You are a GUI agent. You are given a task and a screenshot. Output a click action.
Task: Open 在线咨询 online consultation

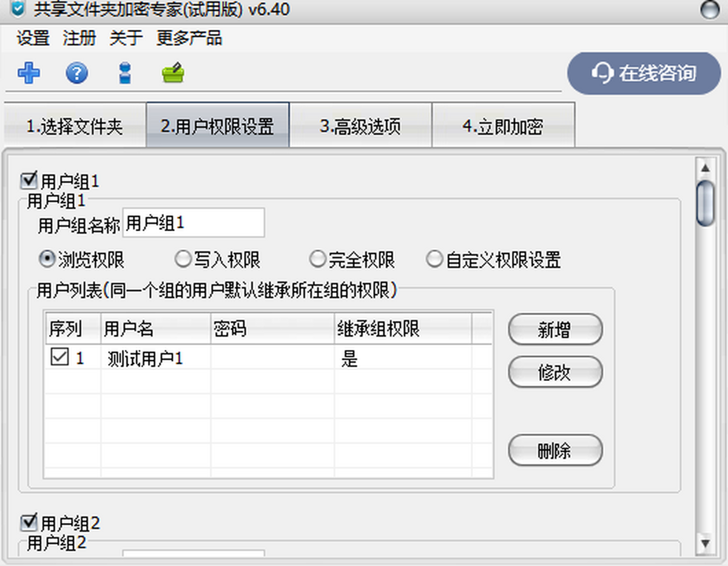coord(644,73)
